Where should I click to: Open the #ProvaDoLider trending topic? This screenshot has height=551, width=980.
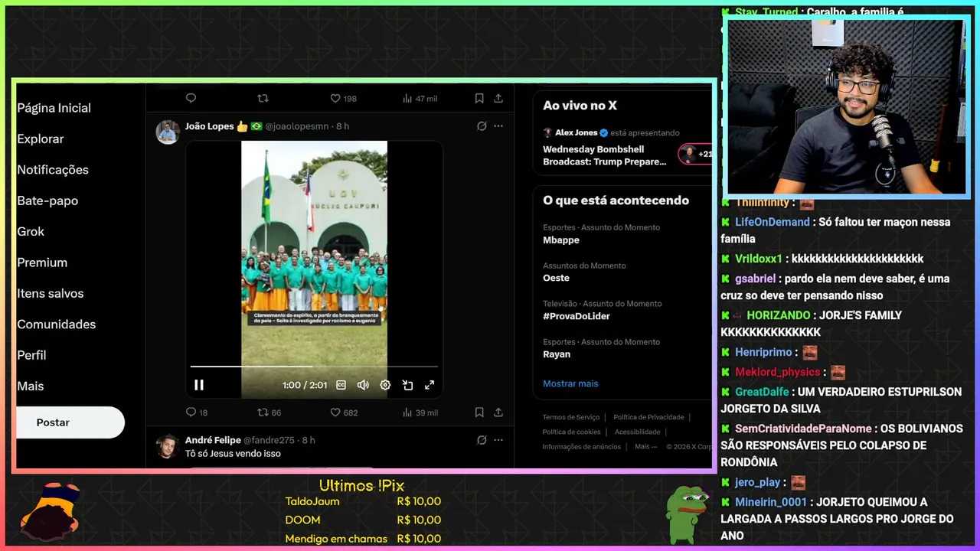(x=577, y=317)
